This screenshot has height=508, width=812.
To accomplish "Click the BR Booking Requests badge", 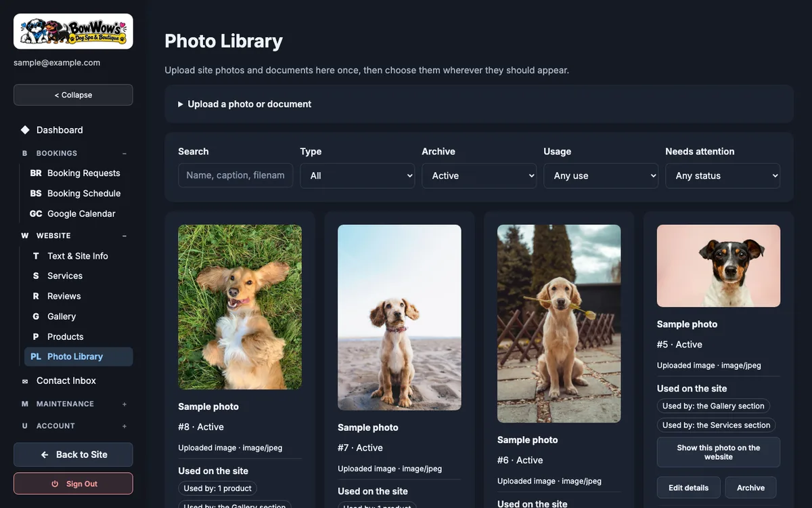I will point(36,173).
